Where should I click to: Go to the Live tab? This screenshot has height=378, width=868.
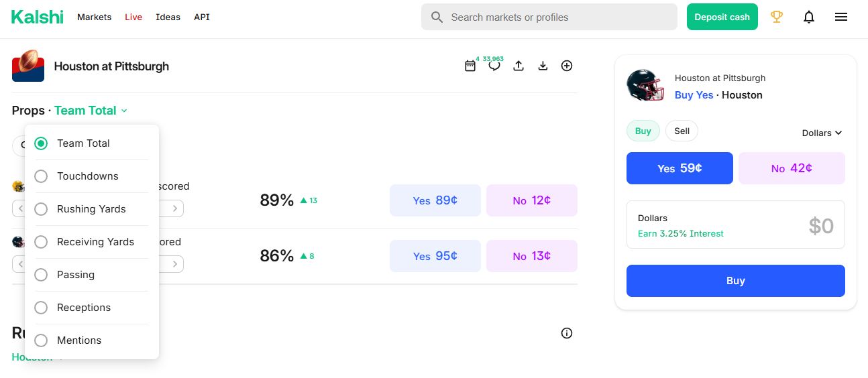click(133, 17)
